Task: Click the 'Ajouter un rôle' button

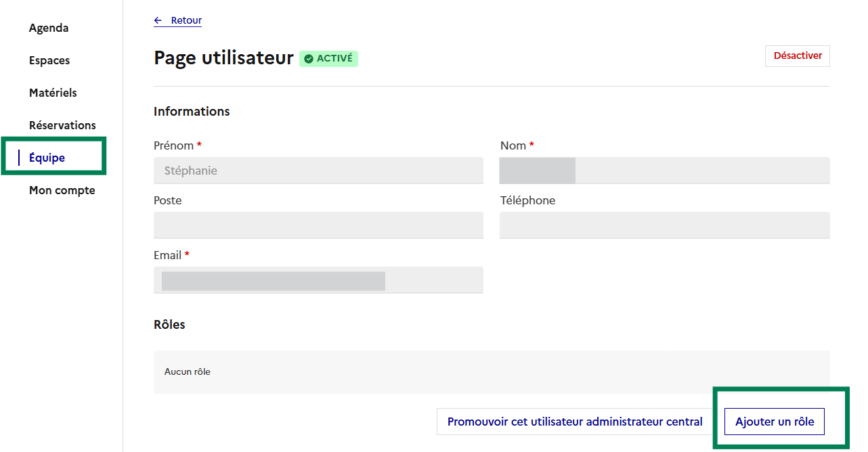Action: (x=775, y=422)
